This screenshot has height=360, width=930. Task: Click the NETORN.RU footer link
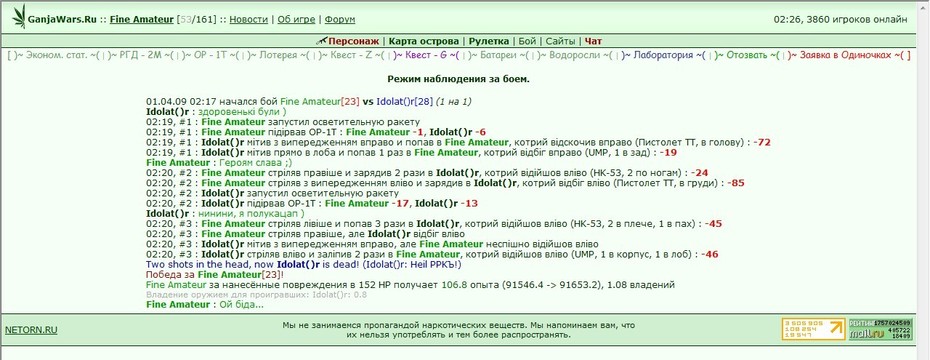[31, 330]
